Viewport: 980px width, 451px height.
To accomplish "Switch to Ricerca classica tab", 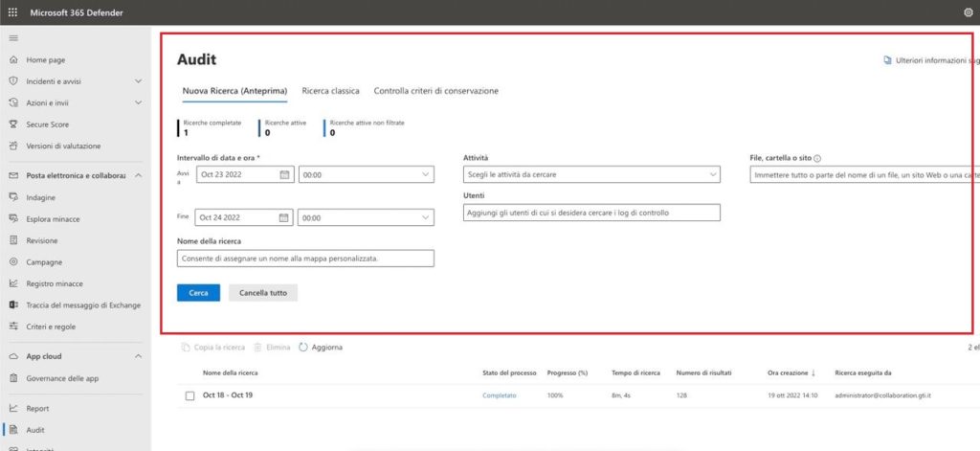I will coord(330,91).
